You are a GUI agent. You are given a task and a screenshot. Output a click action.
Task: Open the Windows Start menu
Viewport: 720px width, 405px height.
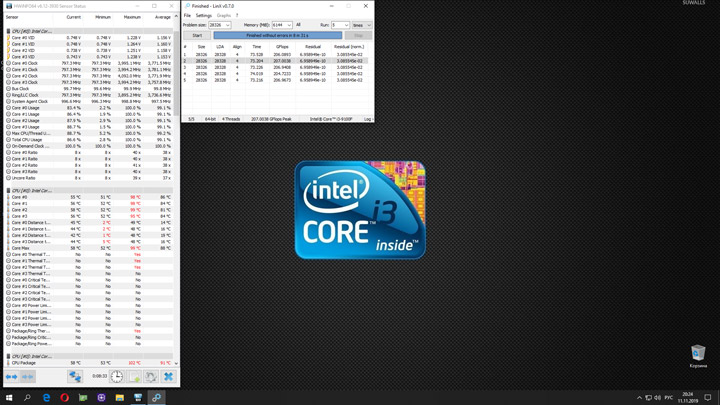pos(9,397)
